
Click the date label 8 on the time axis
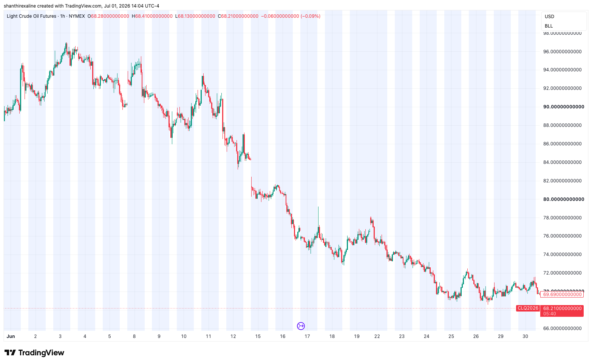pyautogui.click(x=134, y=336)
